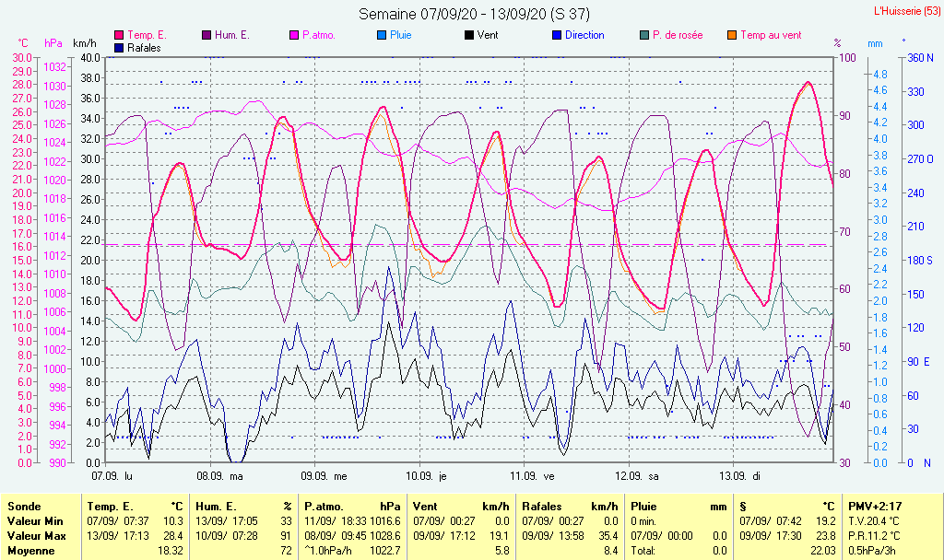This screenshot has height=560, width=944.
Task: Click the 12.09. sa date axis label
Action: [637, 476]
